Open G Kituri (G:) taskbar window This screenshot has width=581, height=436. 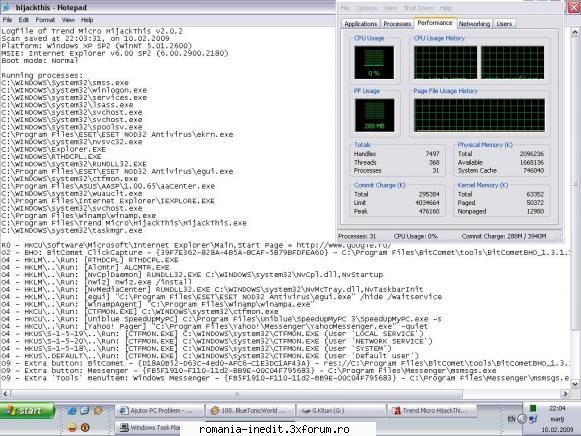tap(341, 410)
